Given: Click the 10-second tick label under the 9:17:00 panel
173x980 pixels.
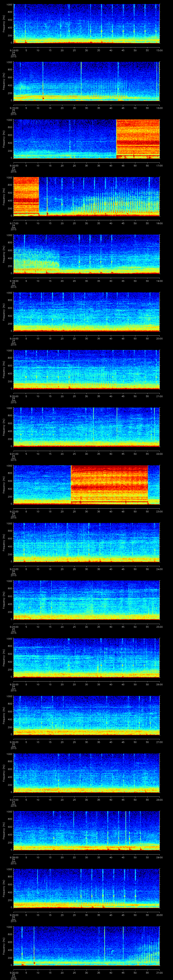Looking at the screenshot, I should pos(38,223).
